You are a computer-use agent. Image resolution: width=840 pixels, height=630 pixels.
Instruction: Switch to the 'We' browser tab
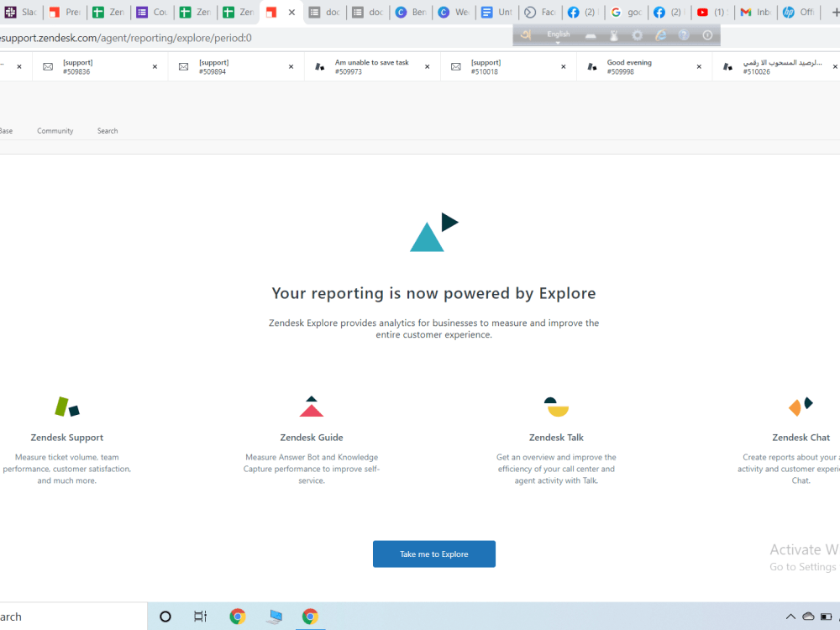(454, 12)
